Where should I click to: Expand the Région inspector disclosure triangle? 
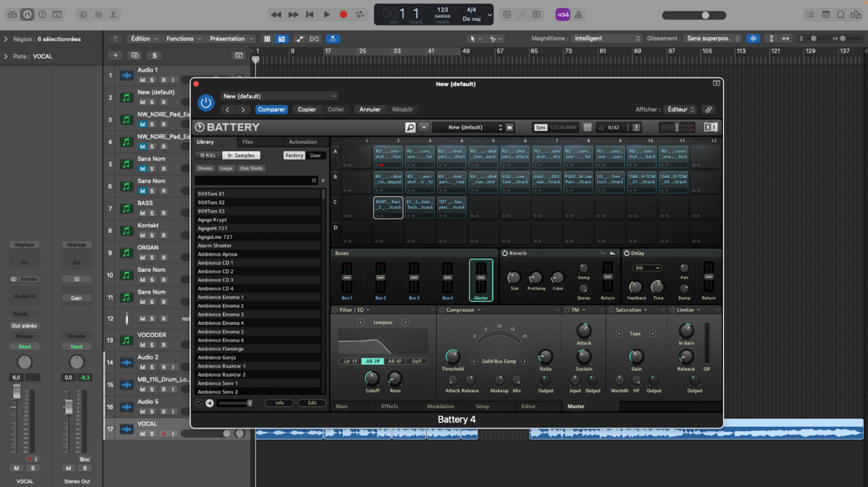click(x=6, y=39)
